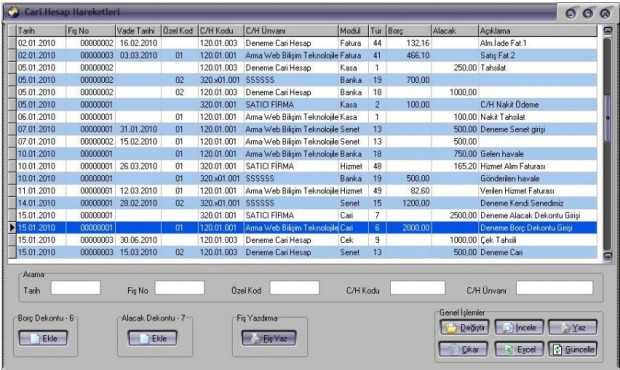Click the 1000,00 Alacak cell in Banka 18 row
620x370 pixels.
tap(455, 92)
